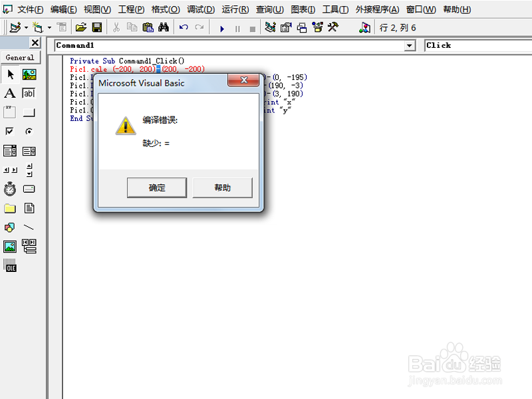Select the PictureBox control in toolbox
Image resolution: width=532 pixels, height=399 pixels.
point(29,74)
